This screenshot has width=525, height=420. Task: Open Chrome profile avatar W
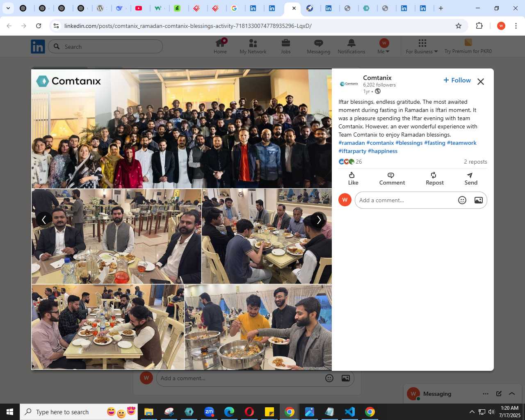501,26
